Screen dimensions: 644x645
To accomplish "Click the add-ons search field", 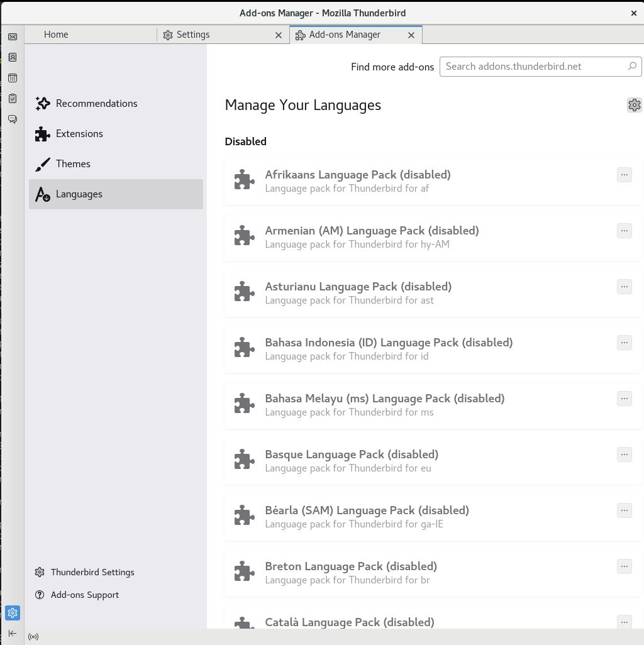I will (535, 66).
